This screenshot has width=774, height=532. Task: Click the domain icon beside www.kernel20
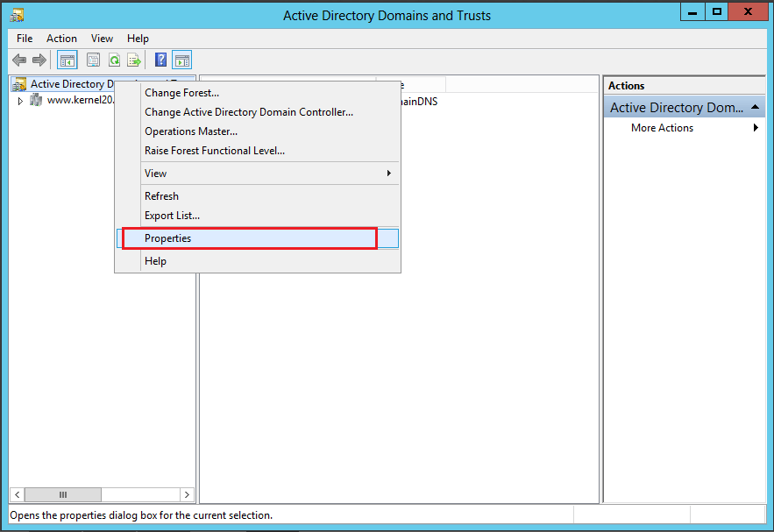[36, 100]
